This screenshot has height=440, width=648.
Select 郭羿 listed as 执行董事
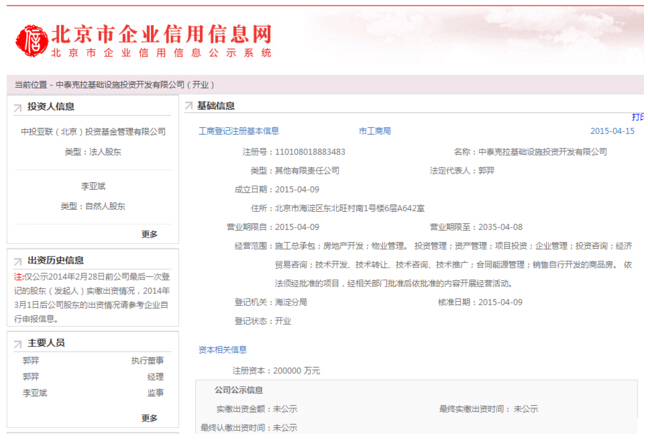[31, 360]
